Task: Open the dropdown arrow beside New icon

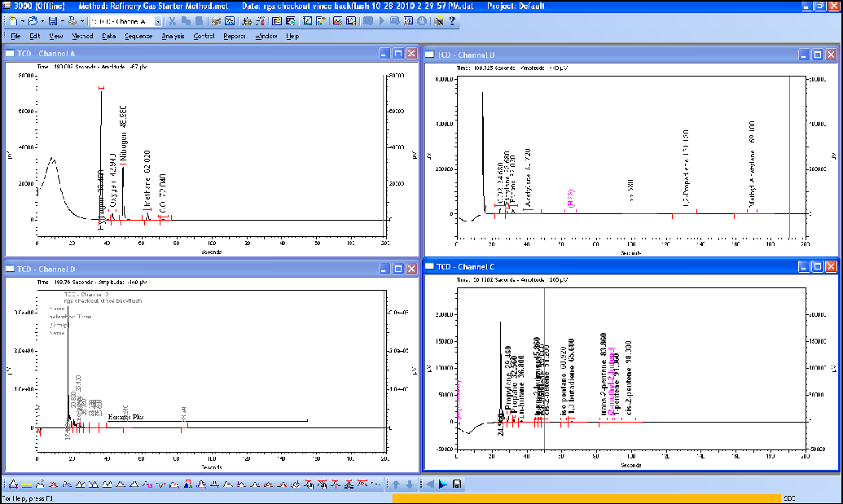Action: (x=23, y=21)
